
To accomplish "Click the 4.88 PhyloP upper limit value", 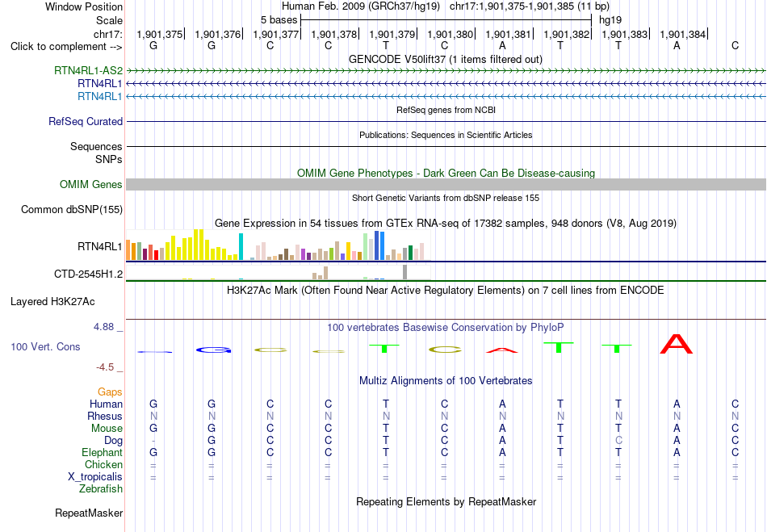I will 103,327.
